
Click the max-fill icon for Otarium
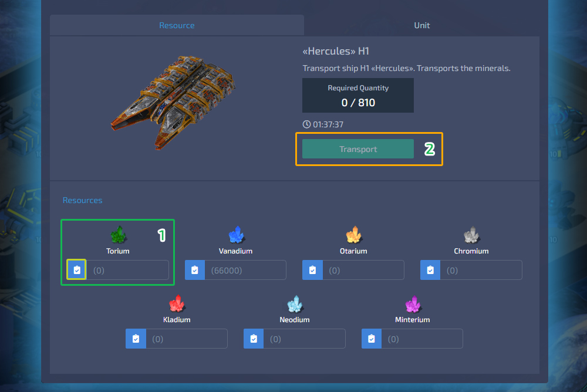pos(313,270)
